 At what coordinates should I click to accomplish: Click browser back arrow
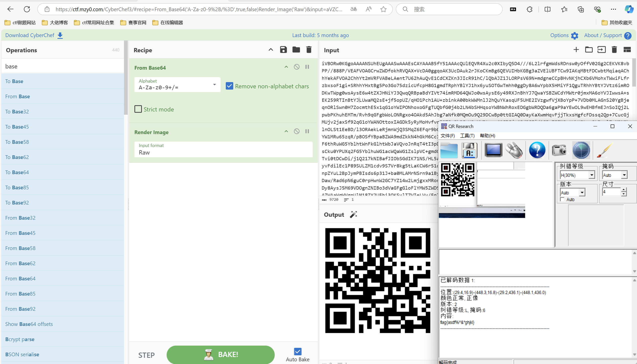(x=10, y=9)
